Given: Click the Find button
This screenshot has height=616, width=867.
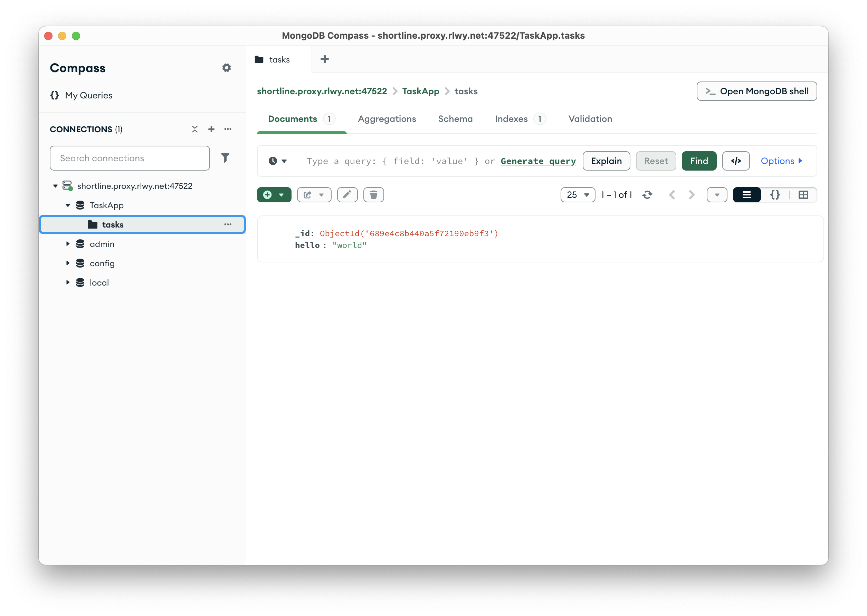Looking at the screenshot, I should (698, 161).
